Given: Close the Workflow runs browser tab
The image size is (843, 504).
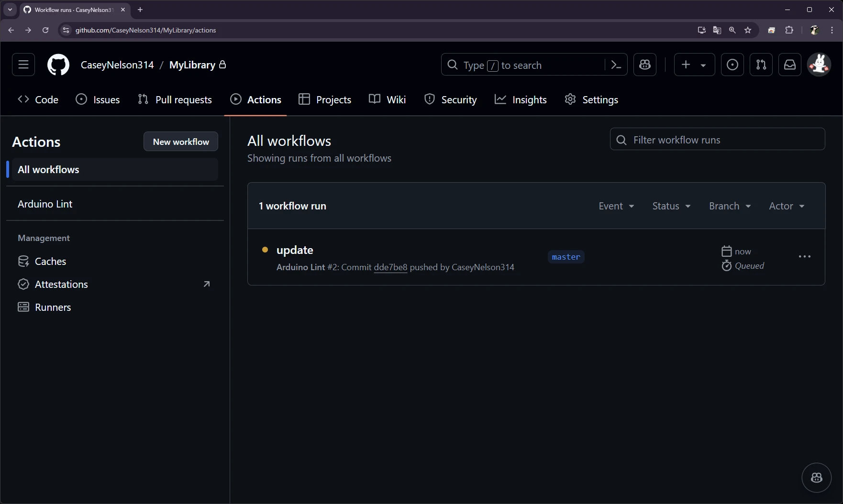Looking at the screenshot, I should pyautogui.click(x=123, y=10).
